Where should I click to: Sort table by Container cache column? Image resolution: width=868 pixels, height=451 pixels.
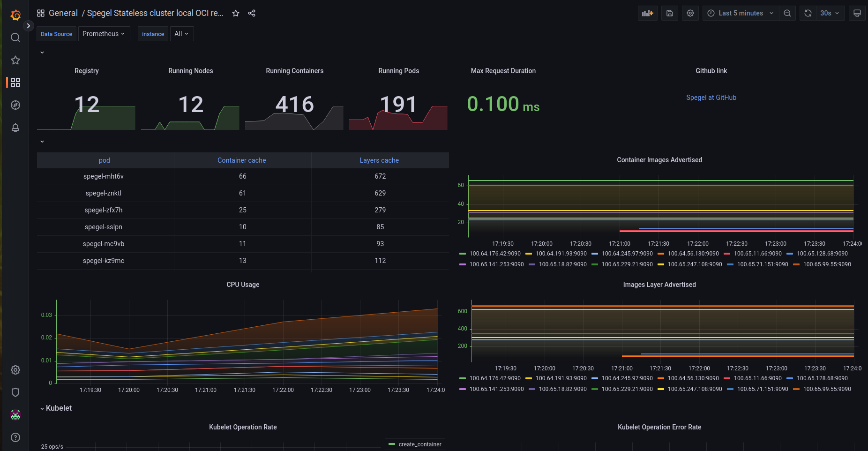(x=242, y=160)
